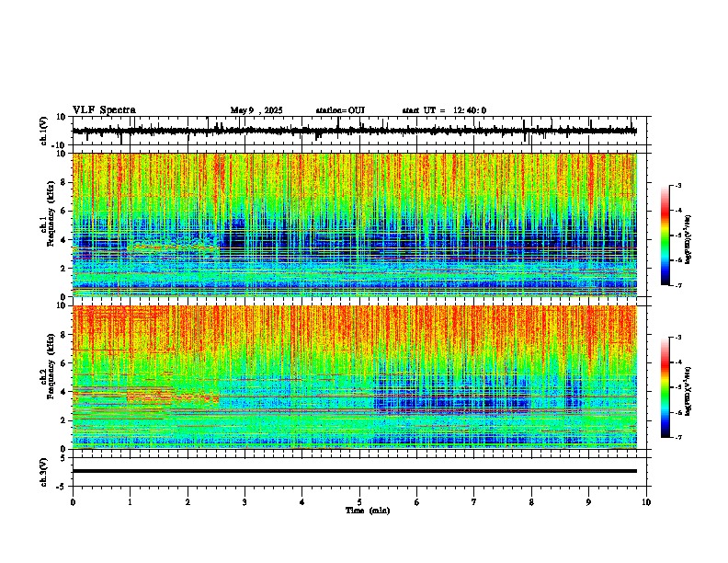Click the "-3" label on ch.1 color bar
Image resolution: width=728 pixels, height=563 pixels.
tap(678, 186)
